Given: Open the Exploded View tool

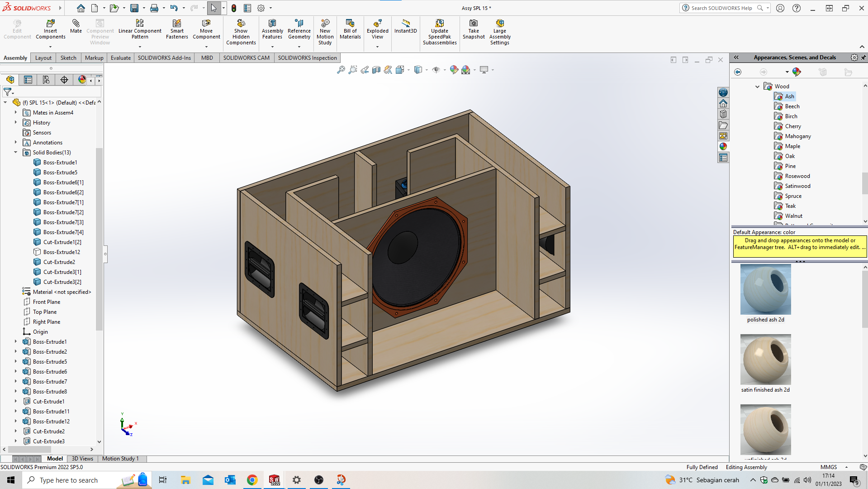Looking at the screenshot, I should (377, 29).
